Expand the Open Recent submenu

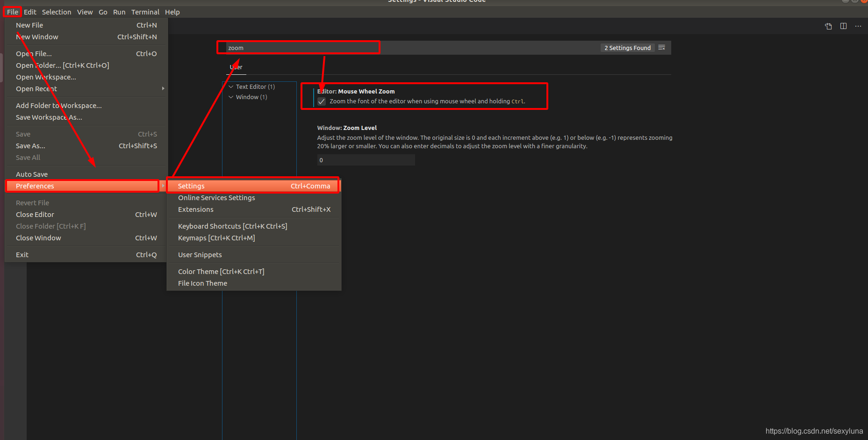(x=86, y=89)
